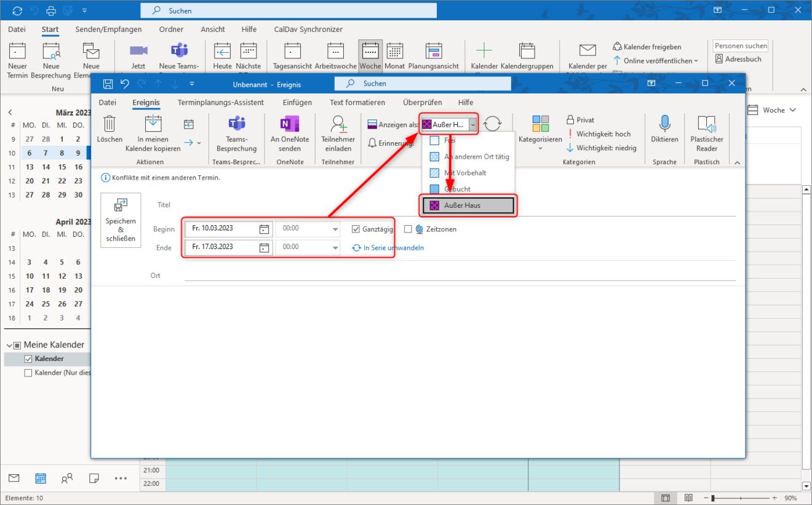Open calendar picker for Ende date

[264, 247]
